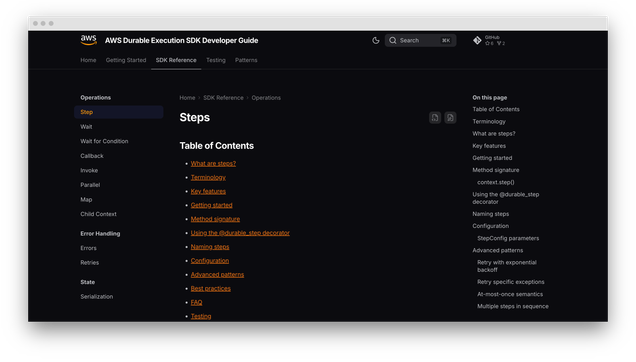Toggle dark mode moon icon

pyautogui.click(x=376, y=40)
